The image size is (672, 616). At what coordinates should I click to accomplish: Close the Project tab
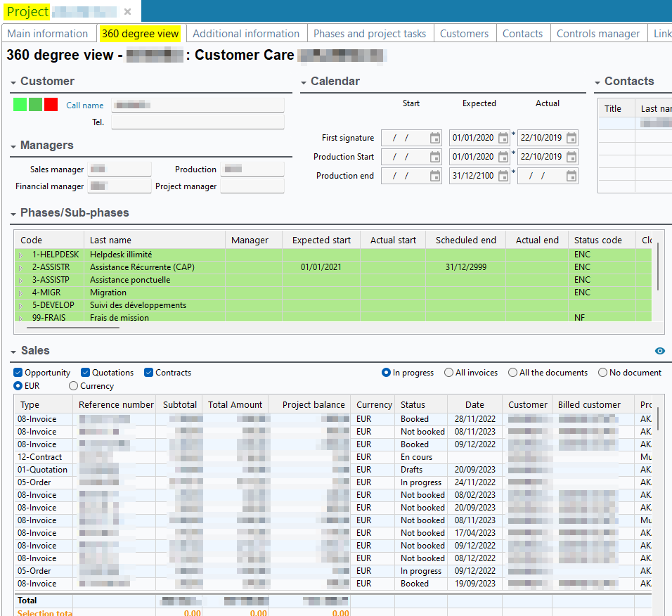[x=127, y=12]
